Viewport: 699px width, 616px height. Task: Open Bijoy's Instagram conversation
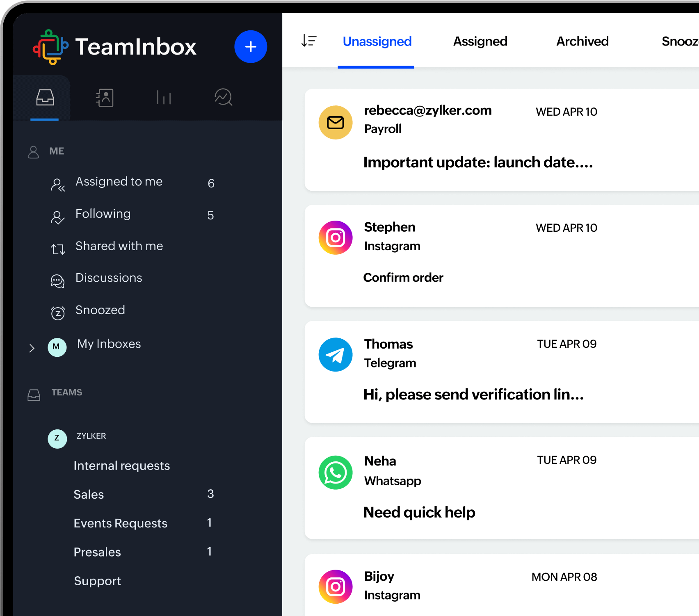[502, 585]
